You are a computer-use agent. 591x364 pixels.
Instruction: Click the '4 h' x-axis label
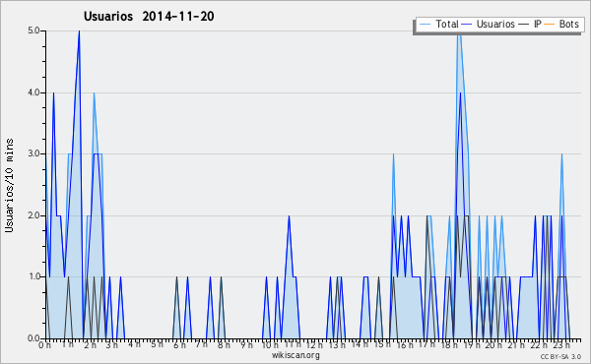[134, 344]
